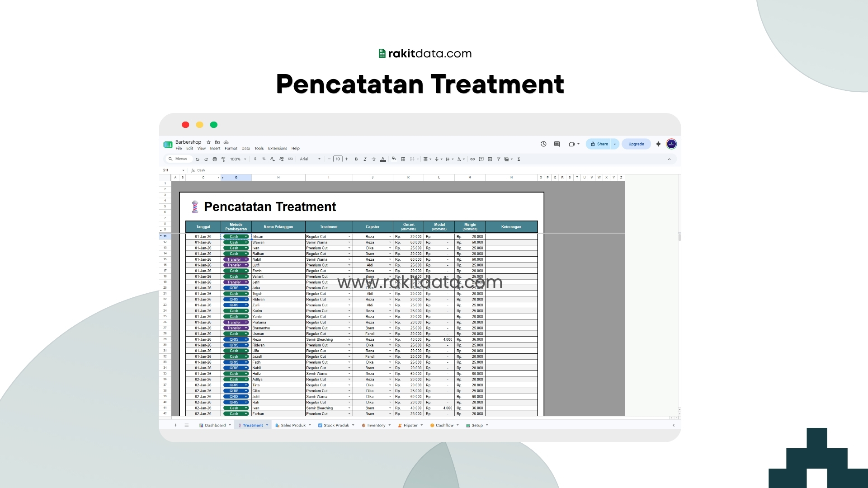Apply currency format with dollar icon
This screenshot has height=488, width=868.
pos(255,159)
